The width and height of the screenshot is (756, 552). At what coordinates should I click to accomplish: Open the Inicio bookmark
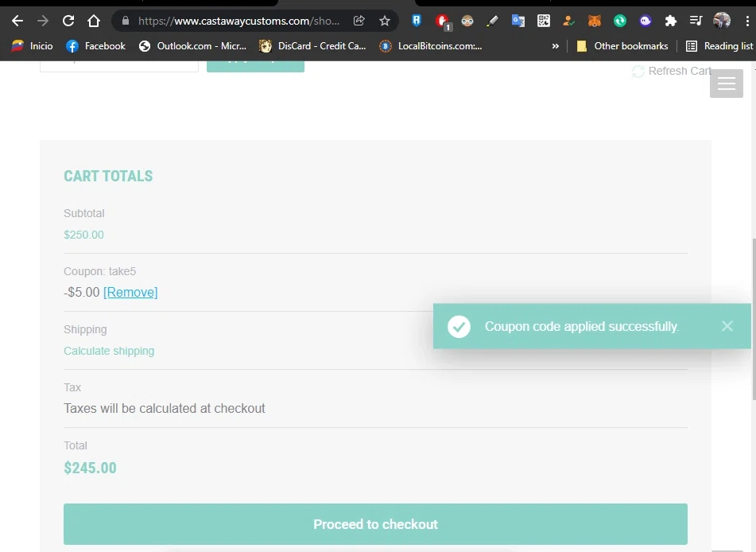[32, 46]
